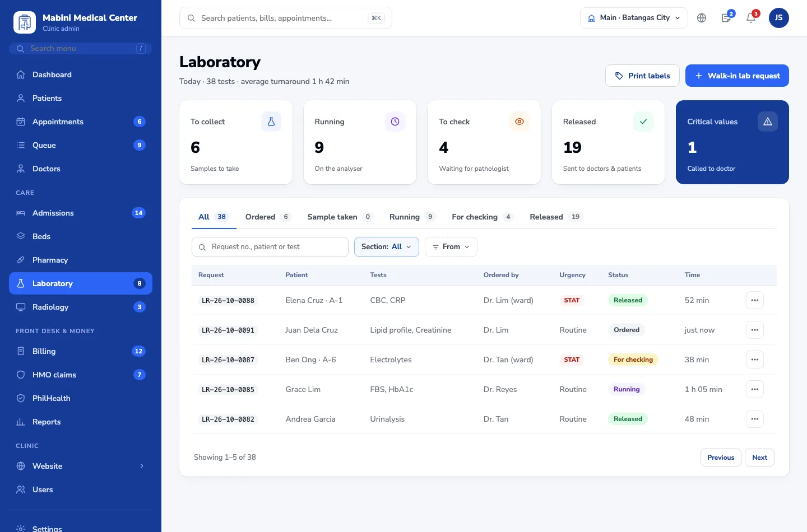The width and height of the screenshot is (807, 532).
Task: Go to the Previous page
Action: point(721,458)
